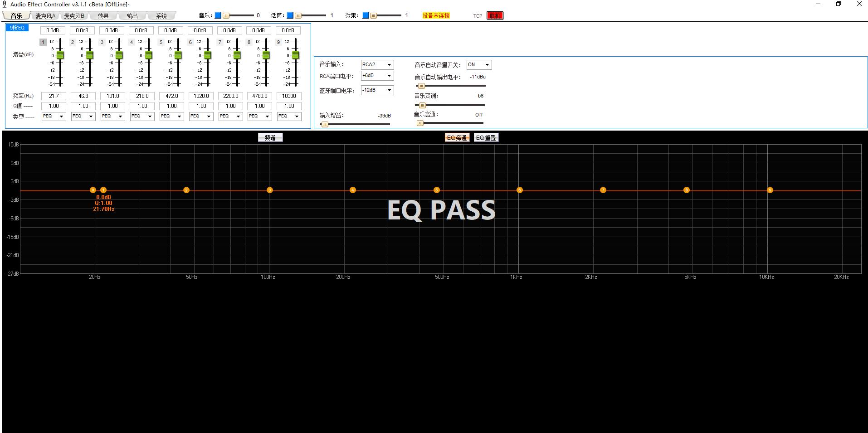Select EQ node 3 near 100Hz
Viewport: 868px width, 433px height.
[x=269, y=190]
